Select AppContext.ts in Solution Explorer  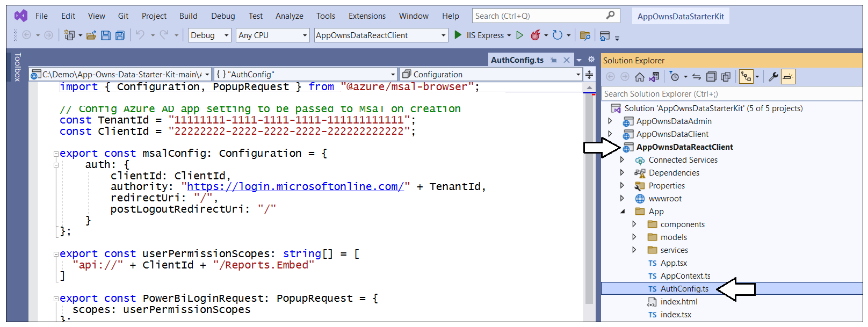tap(685, 276)
